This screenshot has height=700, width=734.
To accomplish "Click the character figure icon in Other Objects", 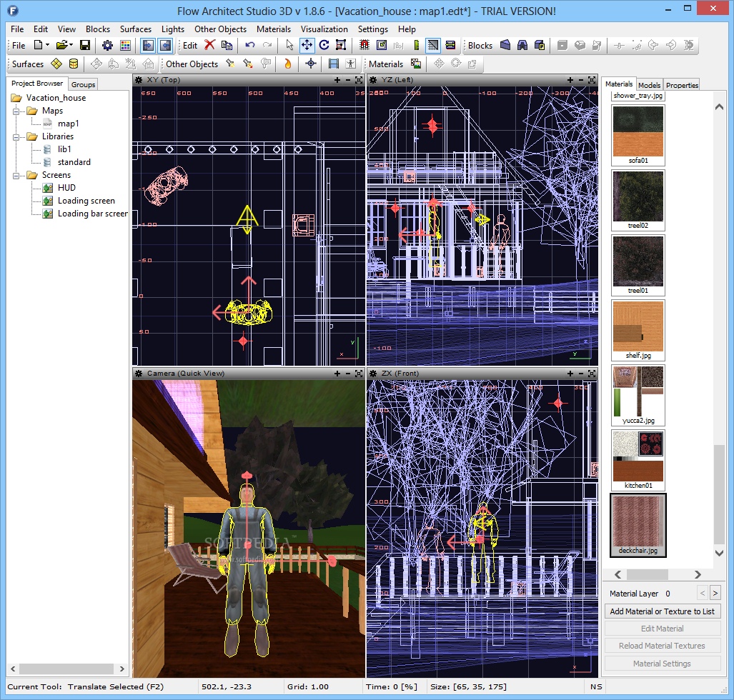I will (351, 64).
